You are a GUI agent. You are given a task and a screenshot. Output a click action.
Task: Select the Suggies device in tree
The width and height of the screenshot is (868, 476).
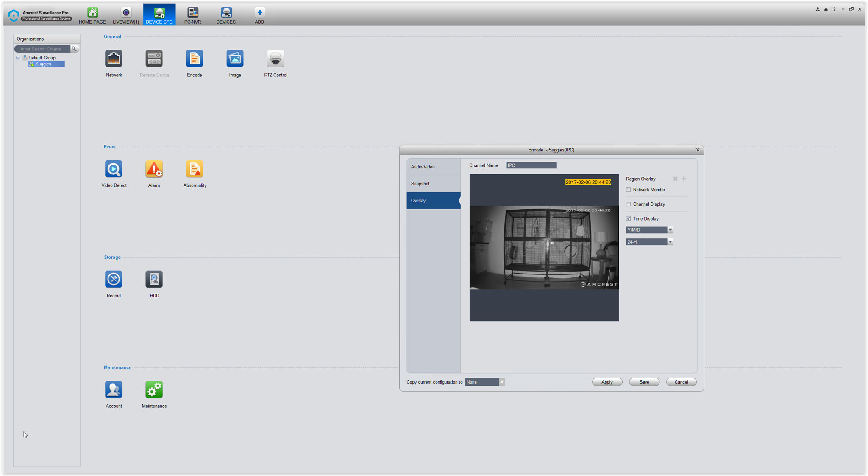46,64
